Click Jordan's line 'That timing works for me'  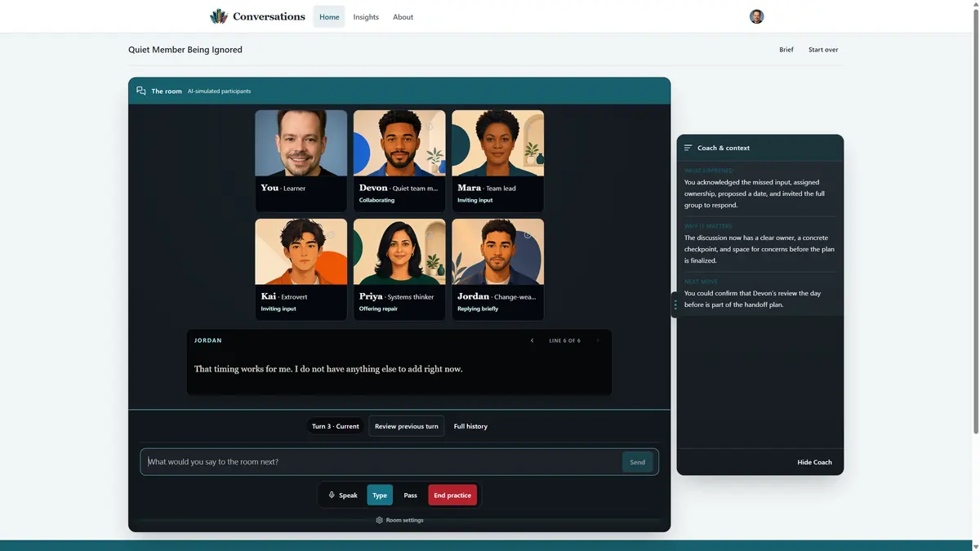click(x=328, y=369)
